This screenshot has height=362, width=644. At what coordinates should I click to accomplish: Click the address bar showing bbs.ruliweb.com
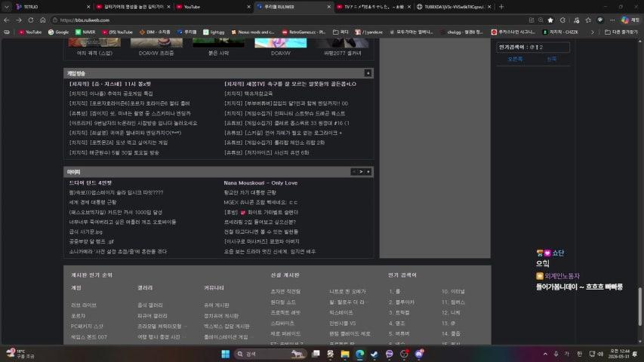pyautogui.click(x=288, y=20)
